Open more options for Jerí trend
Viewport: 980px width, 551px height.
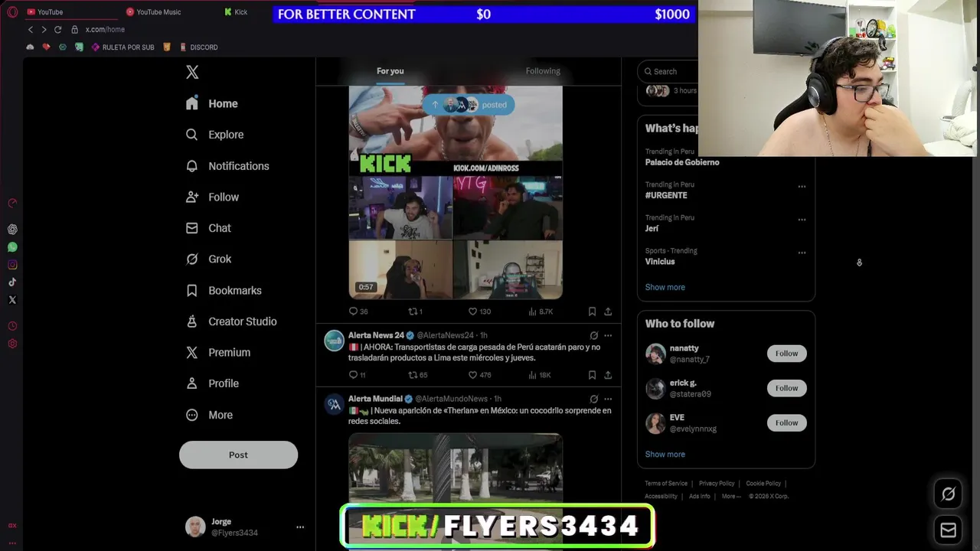tap(802, 219)
